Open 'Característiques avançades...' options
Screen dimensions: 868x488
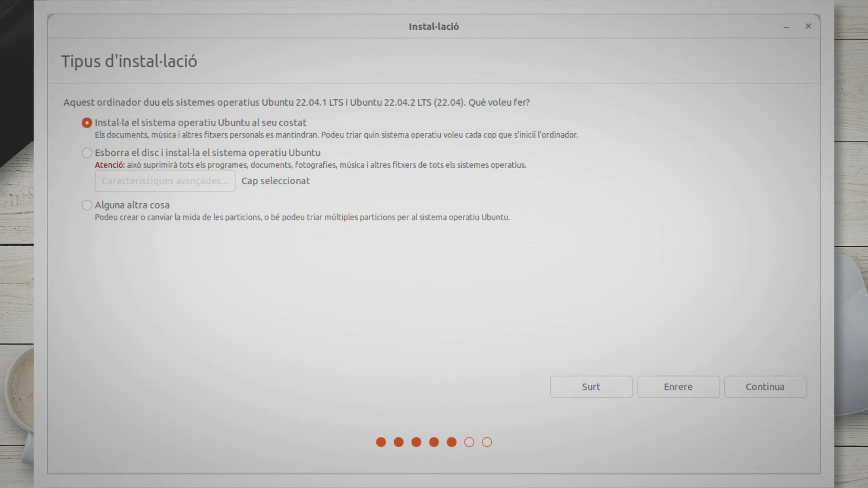[165, 181]
